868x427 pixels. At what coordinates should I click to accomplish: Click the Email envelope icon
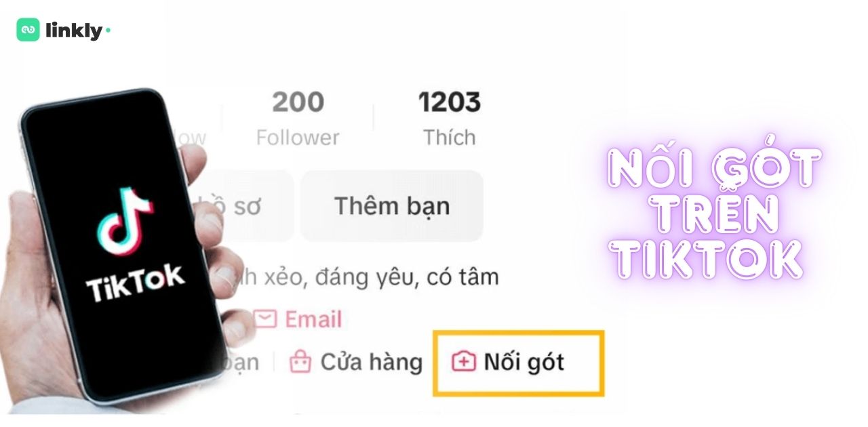[x=265, y=319]
